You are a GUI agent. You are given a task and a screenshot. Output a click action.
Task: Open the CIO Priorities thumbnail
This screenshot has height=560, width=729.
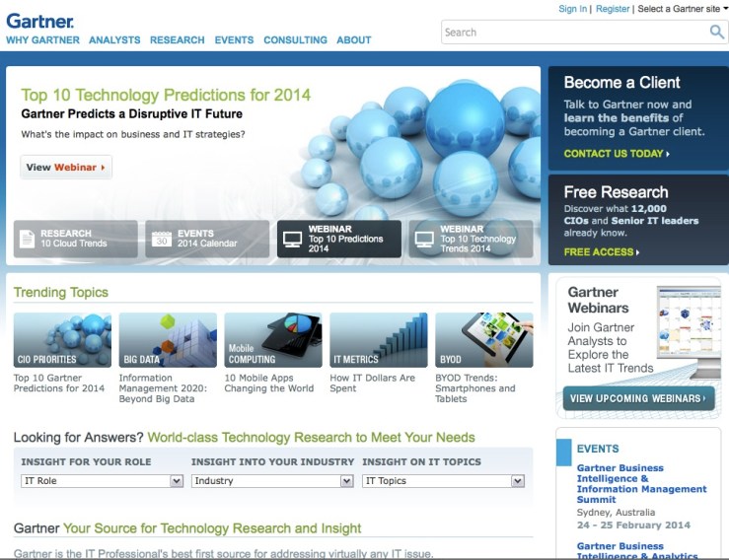tap(62, 340)
